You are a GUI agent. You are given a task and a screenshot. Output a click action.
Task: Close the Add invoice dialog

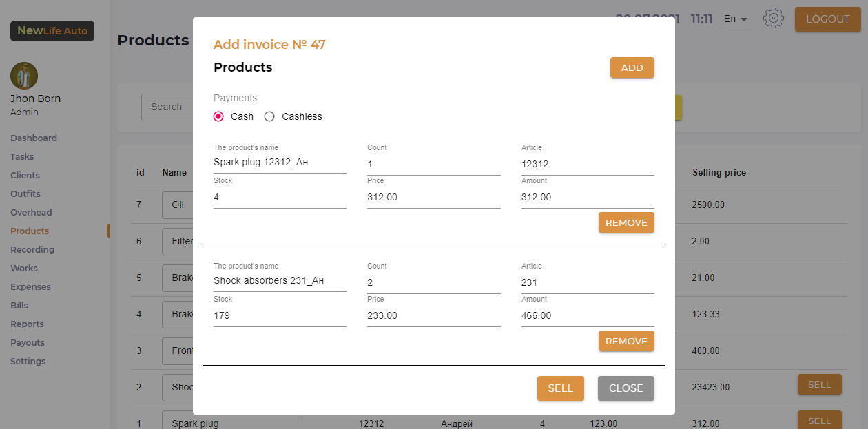tap(626, 388)
